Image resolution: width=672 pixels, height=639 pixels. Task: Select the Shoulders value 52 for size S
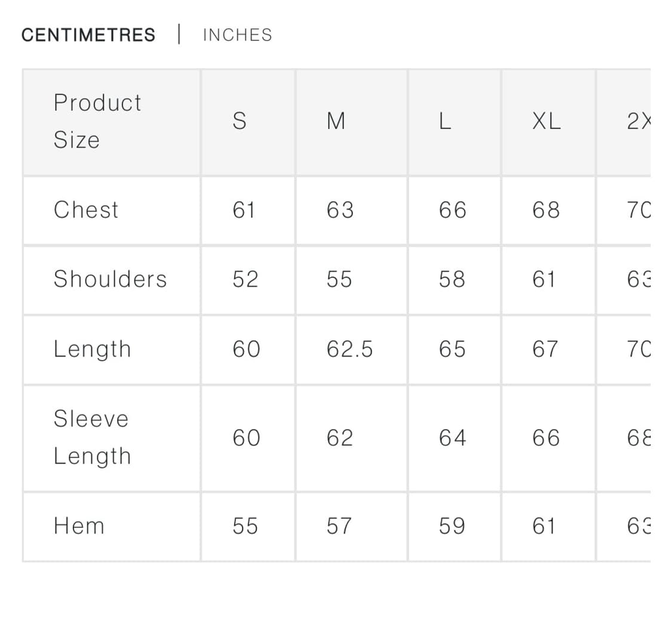[245, 279]
